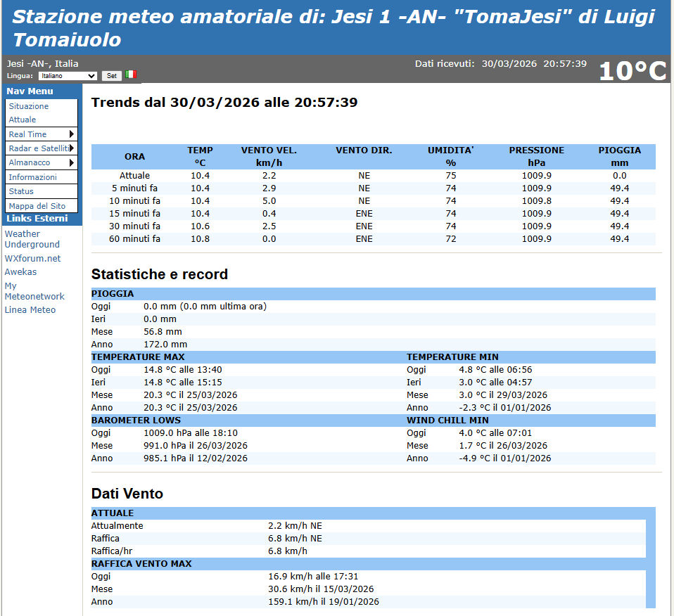Select Informazioni from the Nav Menu
Screen dimensions: 674x616
pos(33,177)
